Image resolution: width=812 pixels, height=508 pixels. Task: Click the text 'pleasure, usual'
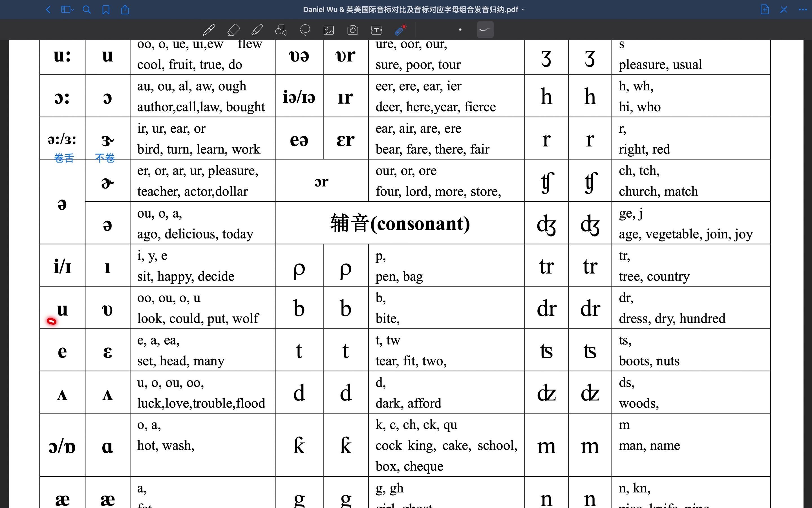(x=660, y=65)
